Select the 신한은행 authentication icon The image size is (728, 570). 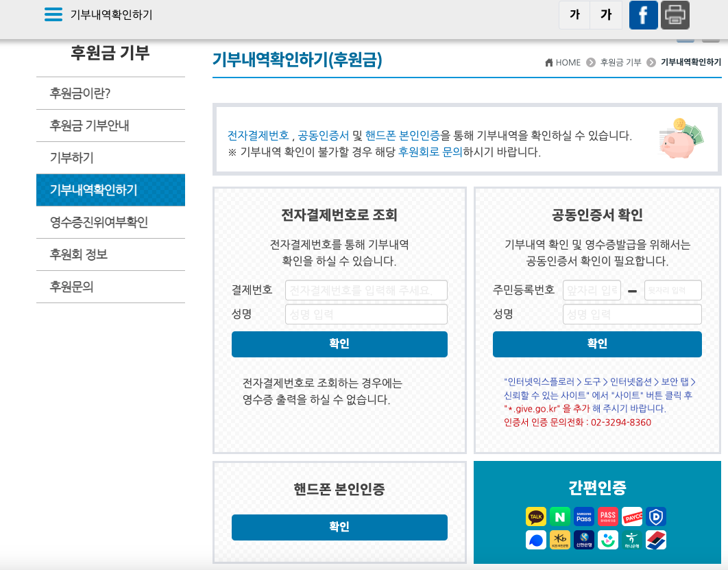point(584,540)
